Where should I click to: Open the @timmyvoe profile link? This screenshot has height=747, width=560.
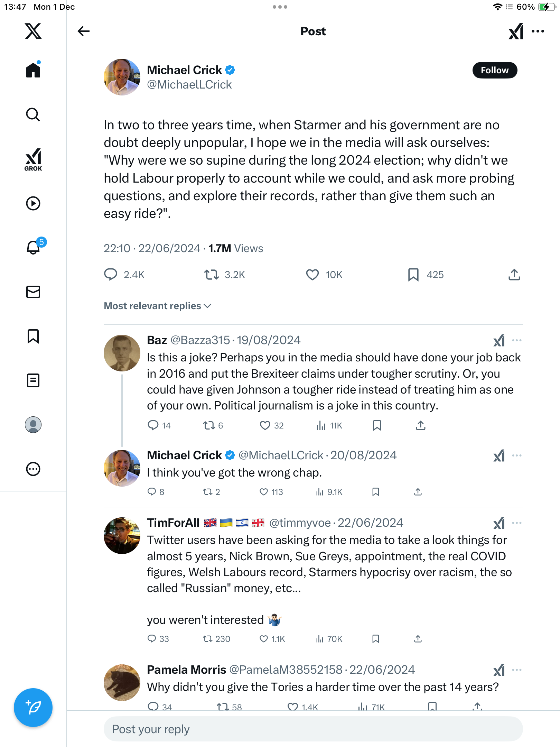300,523
